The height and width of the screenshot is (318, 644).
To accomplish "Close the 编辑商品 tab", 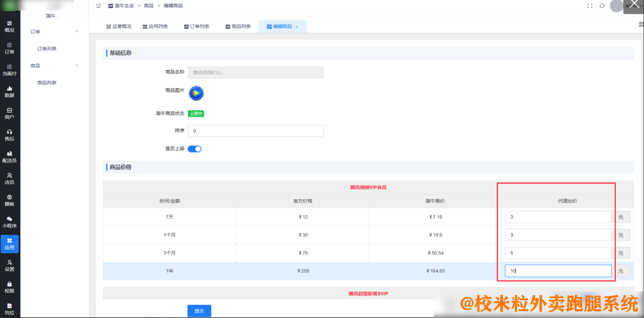I will pos(297,26).
